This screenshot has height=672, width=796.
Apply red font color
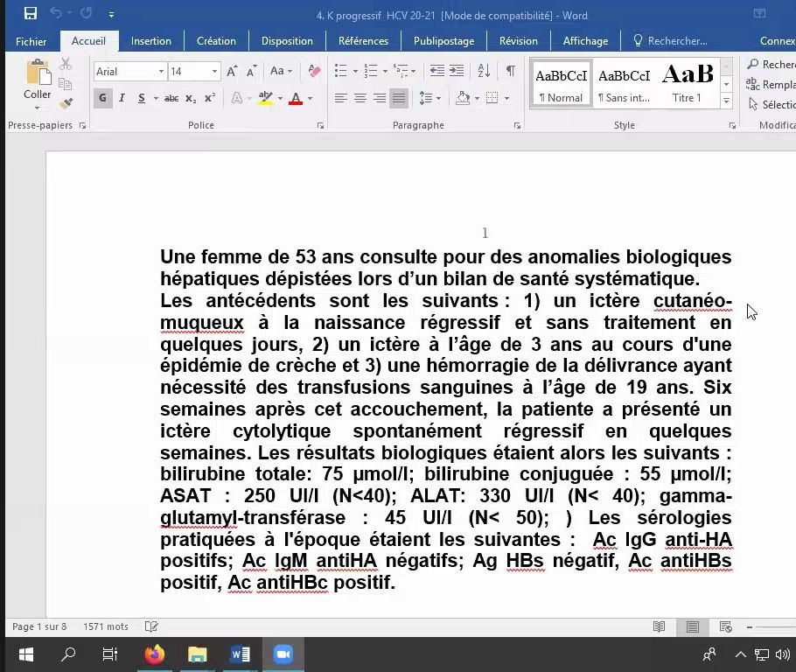(296, 98)
